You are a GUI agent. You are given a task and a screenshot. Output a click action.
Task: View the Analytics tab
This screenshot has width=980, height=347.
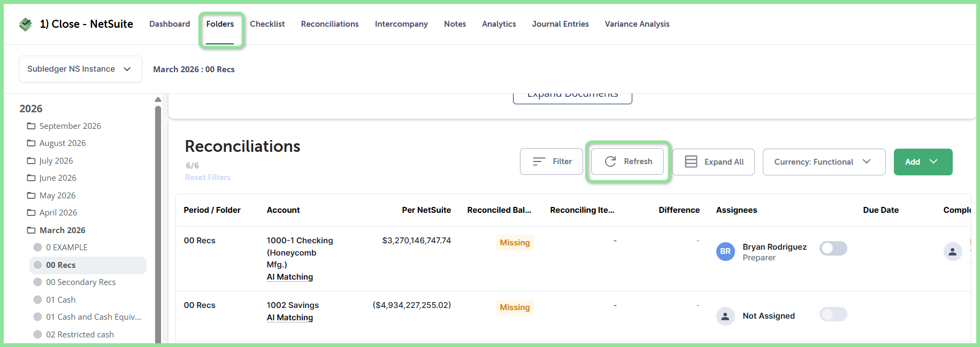[499, 24]
